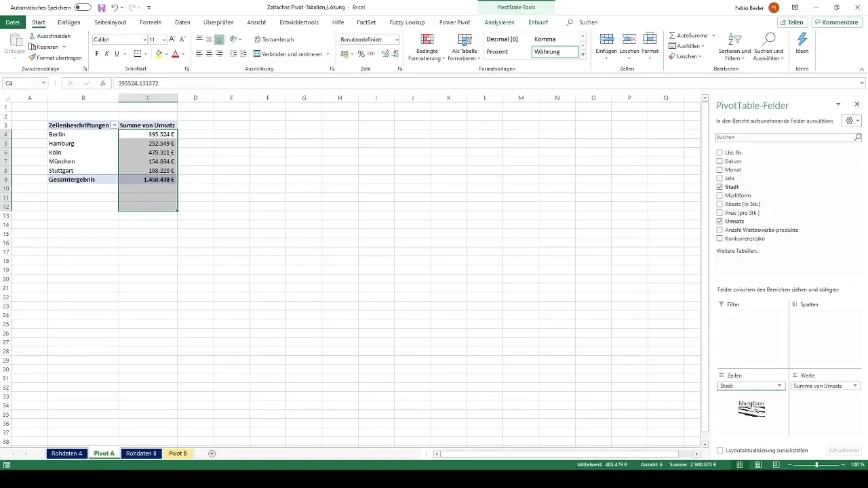The image size is (868, 488).
Task: Click the field search box
Action: pos(789,137)
